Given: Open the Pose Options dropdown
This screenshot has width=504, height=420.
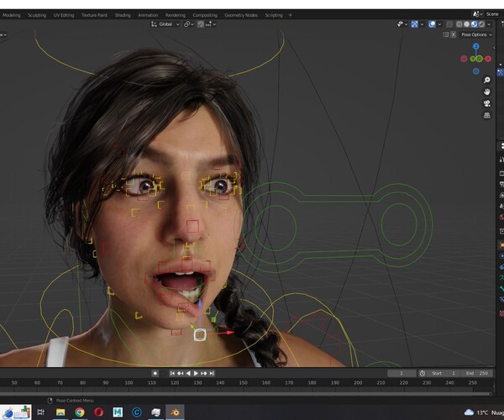Looking at the screenshot, I should pyautogui.click(x=476, y=34).
